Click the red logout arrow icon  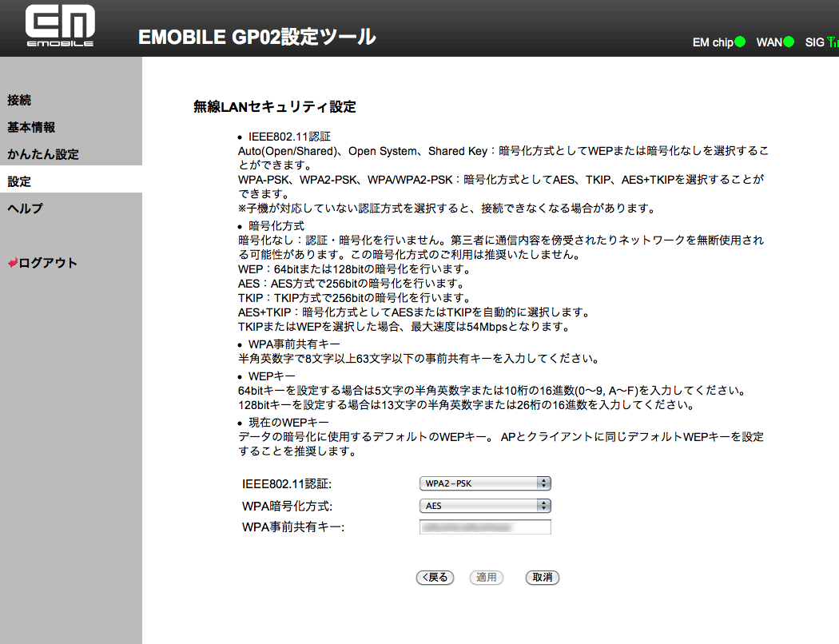[x=13, y=263]
